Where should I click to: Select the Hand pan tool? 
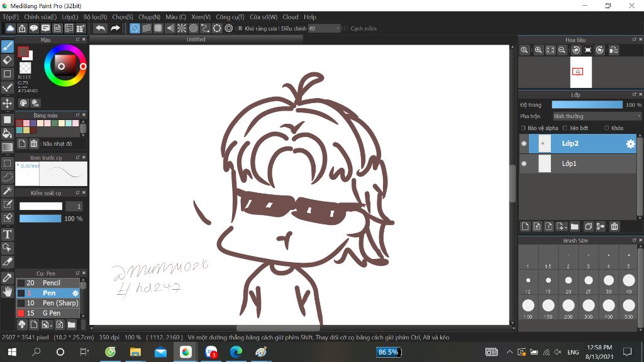tap(8, 292)
